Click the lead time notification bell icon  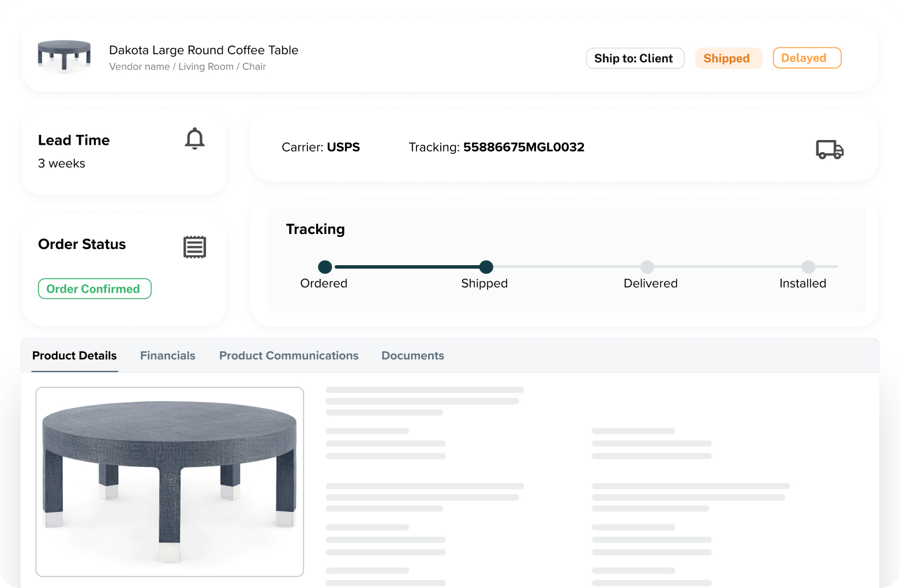pos(194,138)
